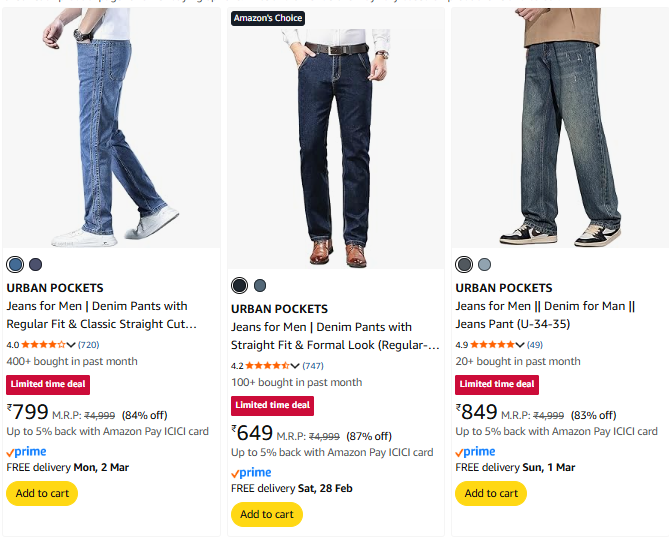This screenshot has height=539, width=669.
Task: Pick the light grey swatch on the third jeans
Action: click(x=485, y=265)
